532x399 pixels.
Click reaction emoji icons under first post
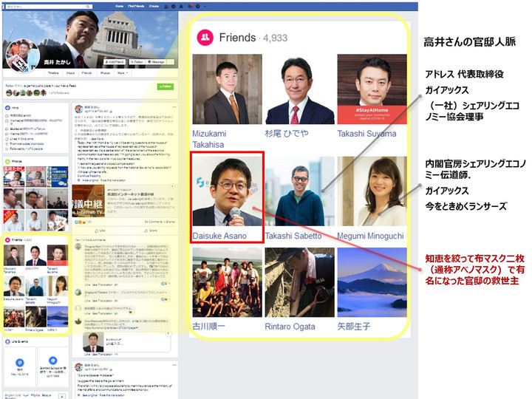[80, 222]
